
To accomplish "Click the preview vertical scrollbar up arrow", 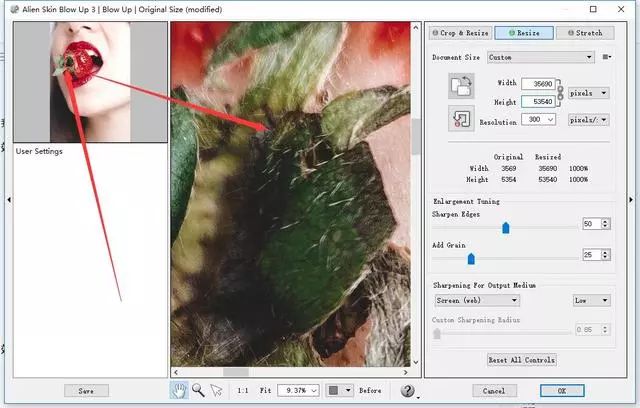I will pos(416,27).
